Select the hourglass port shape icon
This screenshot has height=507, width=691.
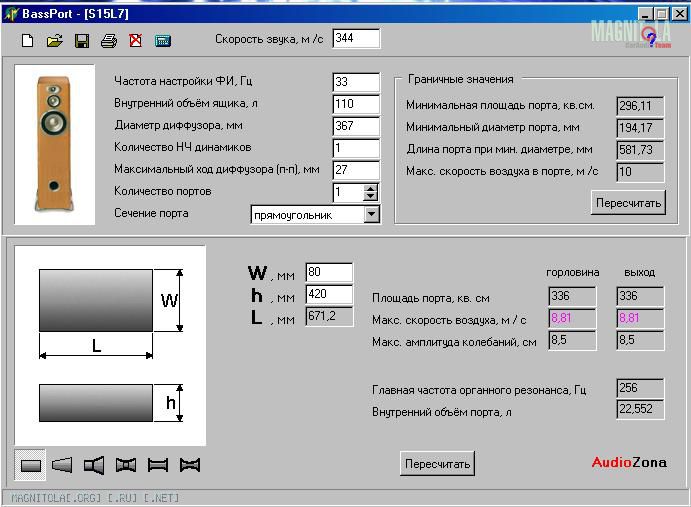click(x=190, y=465)
